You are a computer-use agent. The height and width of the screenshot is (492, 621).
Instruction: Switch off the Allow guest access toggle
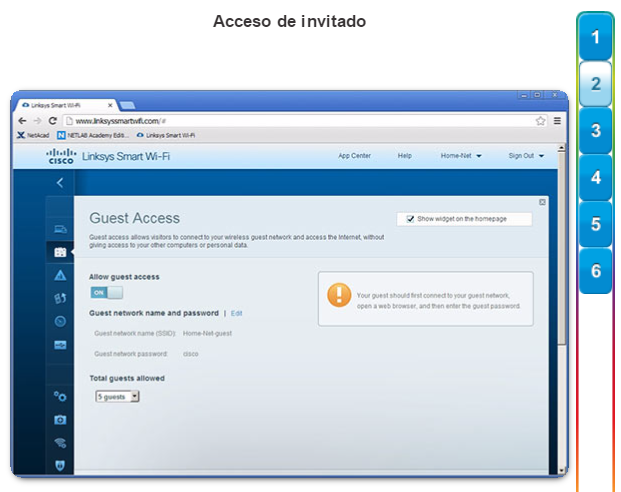(x=107, y=293)
